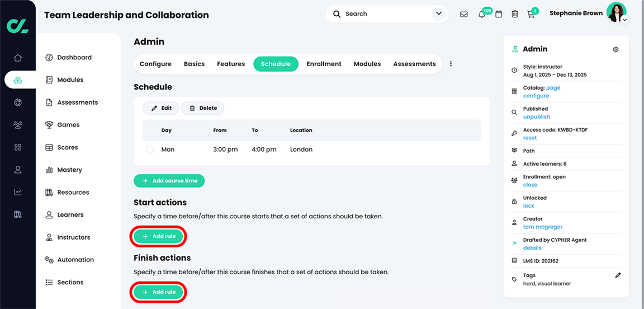Open the Trash icon in header
The height and width of the screenshot is (309, 644).
coord(515,14)
